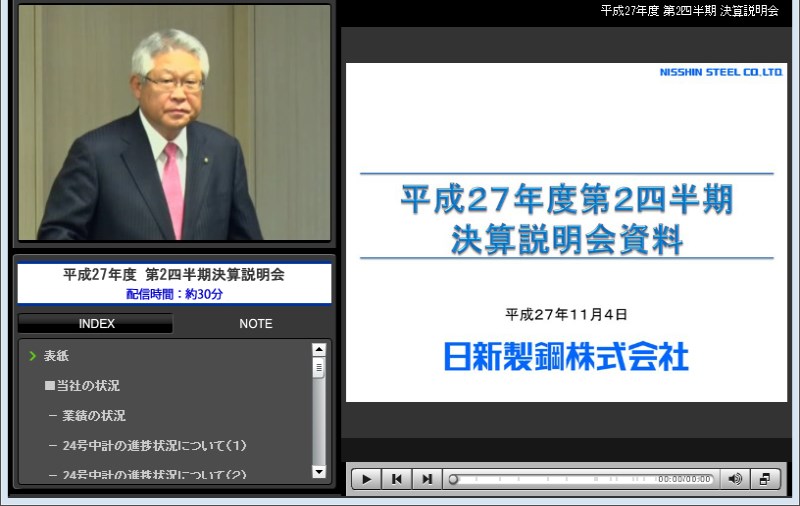Image resolution: width=800 pixels, height=506 pixels.
Task: Click the top-right header 平成27年度 第2四半期 決算説明会
Action: pyautogui.click(x=689, y=11)
